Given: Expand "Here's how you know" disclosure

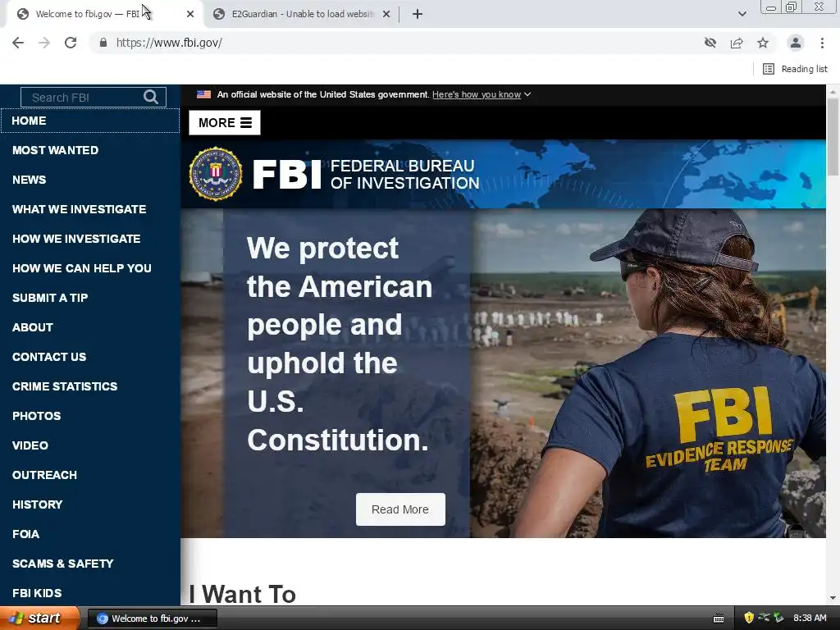Looking at the screenshot, I should 481,94.
